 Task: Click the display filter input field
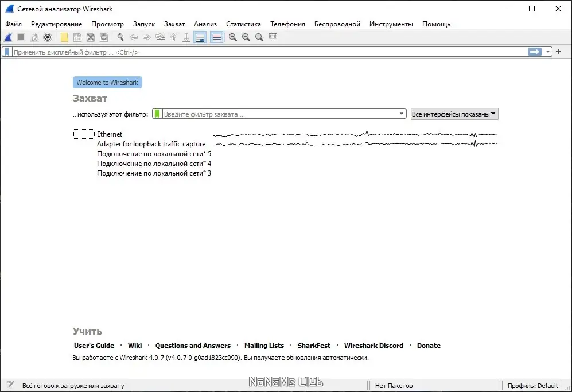click(x=270, y=52)
